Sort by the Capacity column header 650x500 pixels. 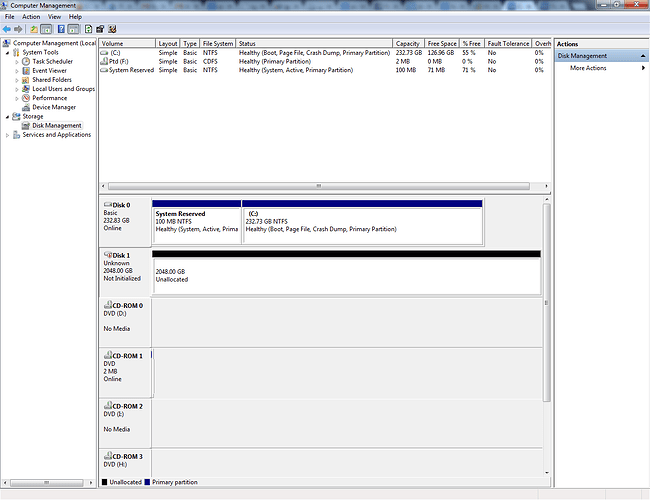point(408,44)
